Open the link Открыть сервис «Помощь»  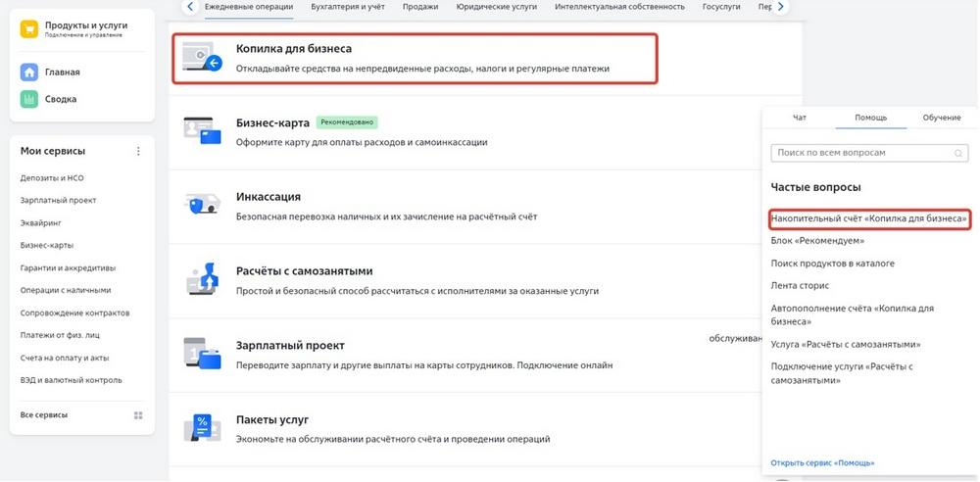pos(822,463)
